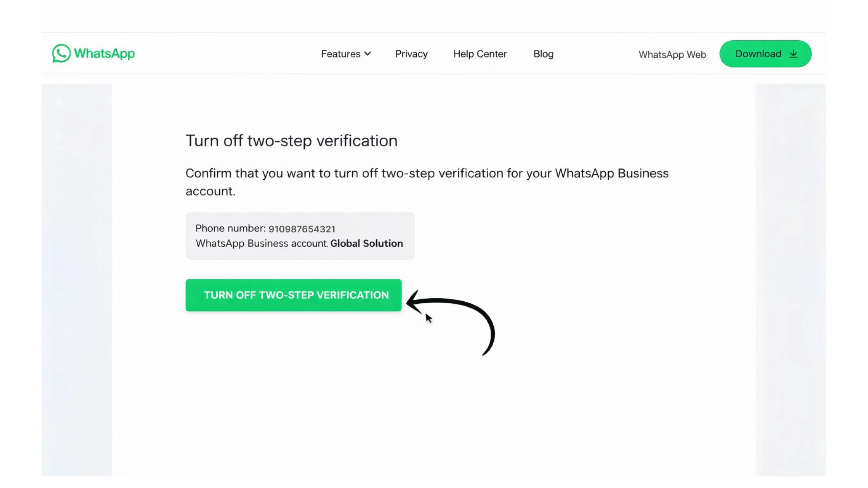Expand the chevron beside Features

368,54
